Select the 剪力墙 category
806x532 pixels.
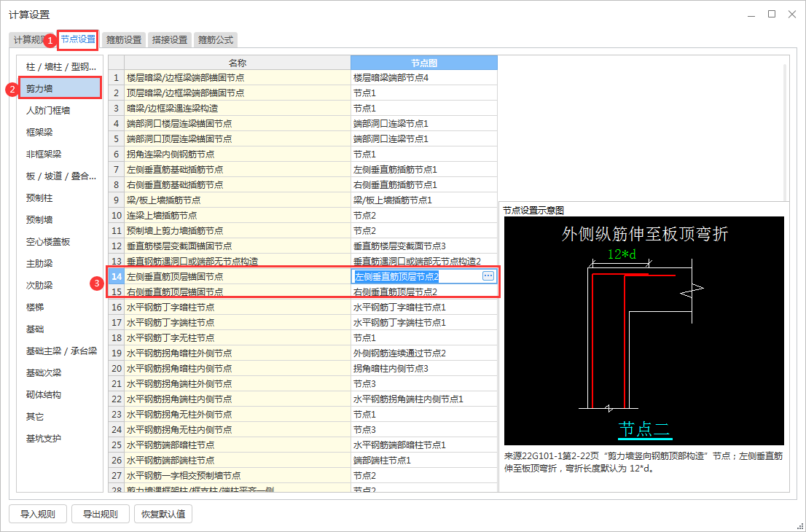click(60, 88)
